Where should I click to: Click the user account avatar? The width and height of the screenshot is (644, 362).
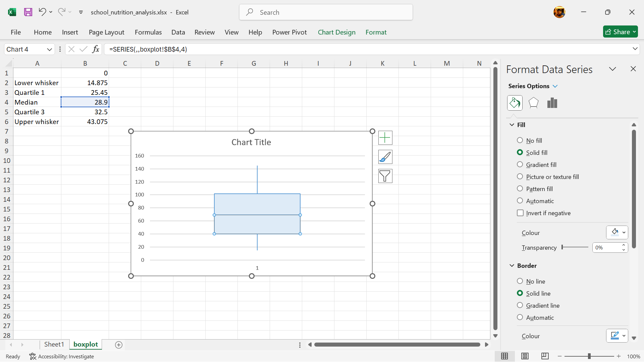(x=559, y=12)
